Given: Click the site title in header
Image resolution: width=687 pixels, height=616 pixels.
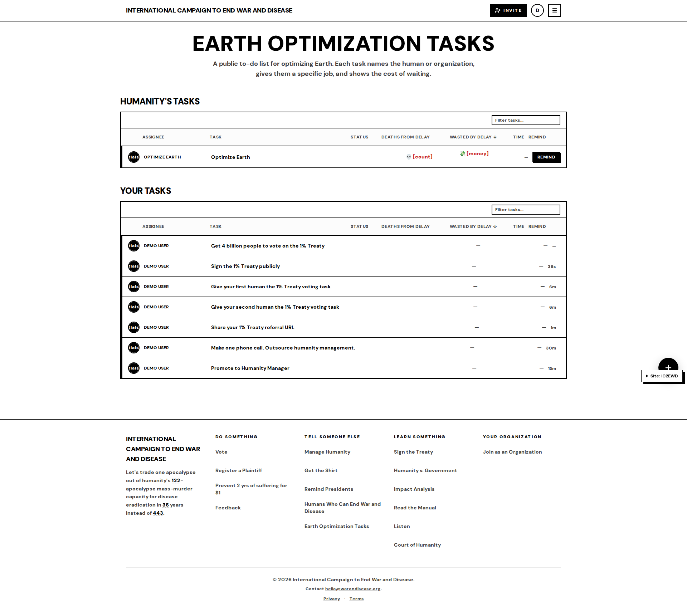Looking at the screenshot, I should coord(209,10).
